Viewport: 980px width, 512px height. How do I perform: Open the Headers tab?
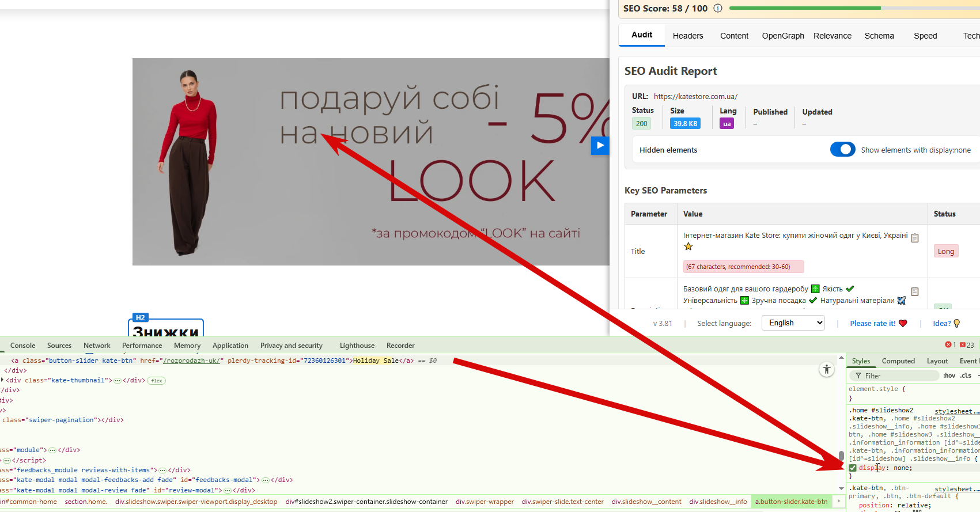tap(688, 36)
